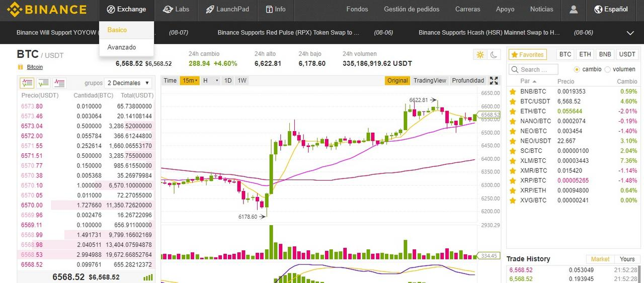The width and height of the screenshot is (644, 283).
Task: Open the grupos 2 Decimales dropdown
Action: tap(128, 82)
